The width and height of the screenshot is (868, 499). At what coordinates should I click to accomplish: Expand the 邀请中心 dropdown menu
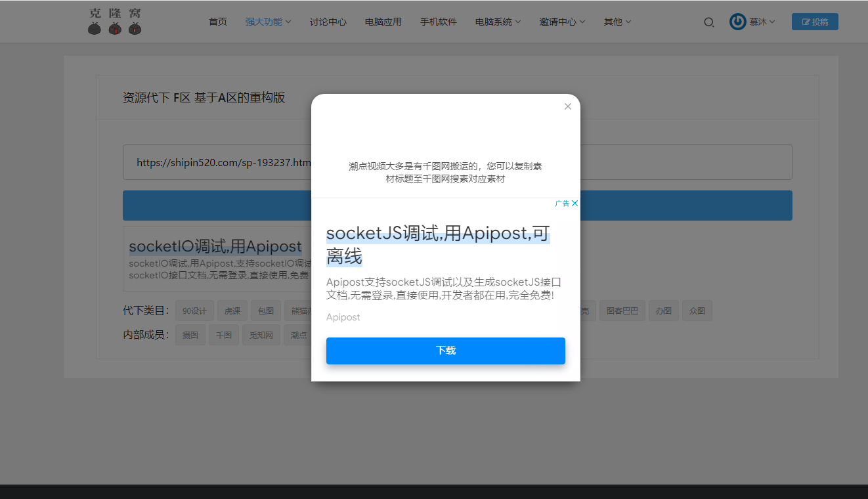[563, 22]
